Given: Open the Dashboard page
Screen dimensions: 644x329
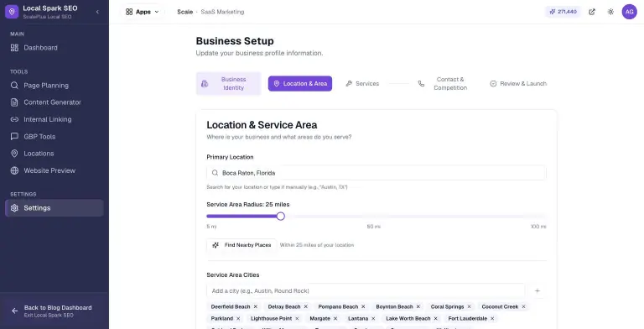Looking at the screenshot, I should tap(55, 48).
